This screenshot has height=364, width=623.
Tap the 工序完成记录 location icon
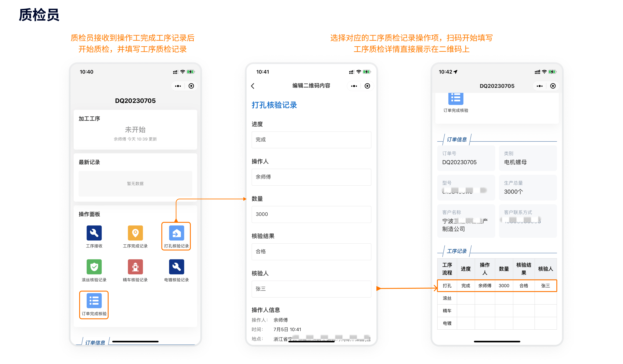click(x=135, y=233)
